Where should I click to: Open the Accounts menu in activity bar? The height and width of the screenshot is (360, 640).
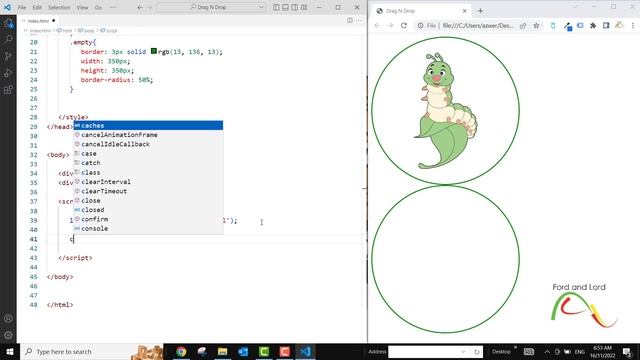tap(8, 318)
